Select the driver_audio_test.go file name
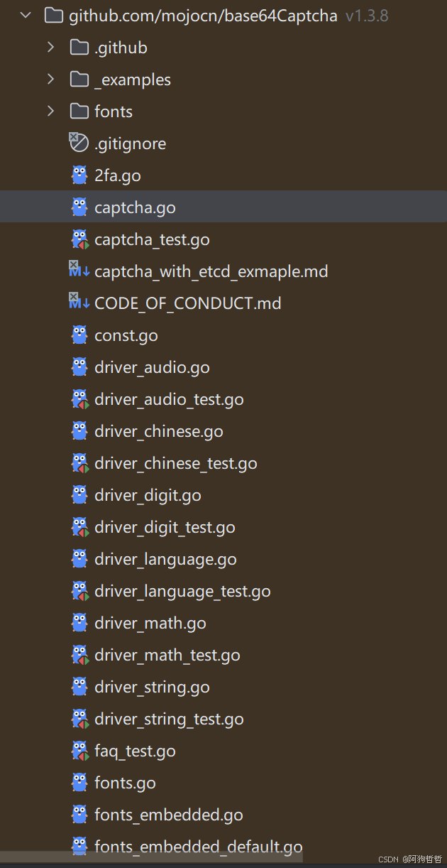Screen dimensions: 447x868 click(169, 399)
